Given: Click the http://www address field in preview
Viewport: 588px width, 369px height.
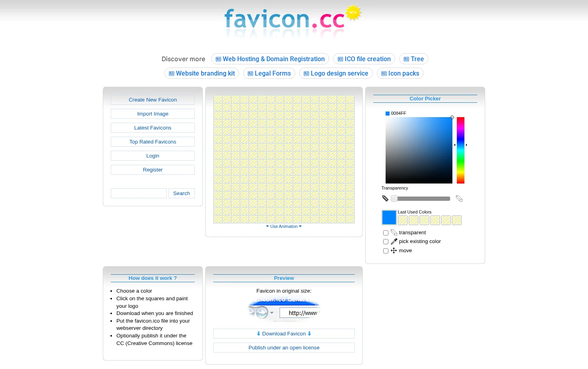Looking at the screenshot, I should (x=300, y=313).
